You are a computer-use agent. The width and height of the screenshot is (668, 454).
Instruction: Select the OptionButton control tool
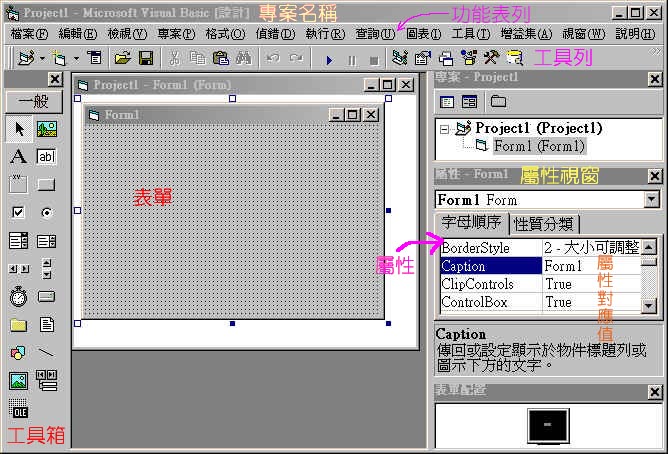[x=46, y=212]
